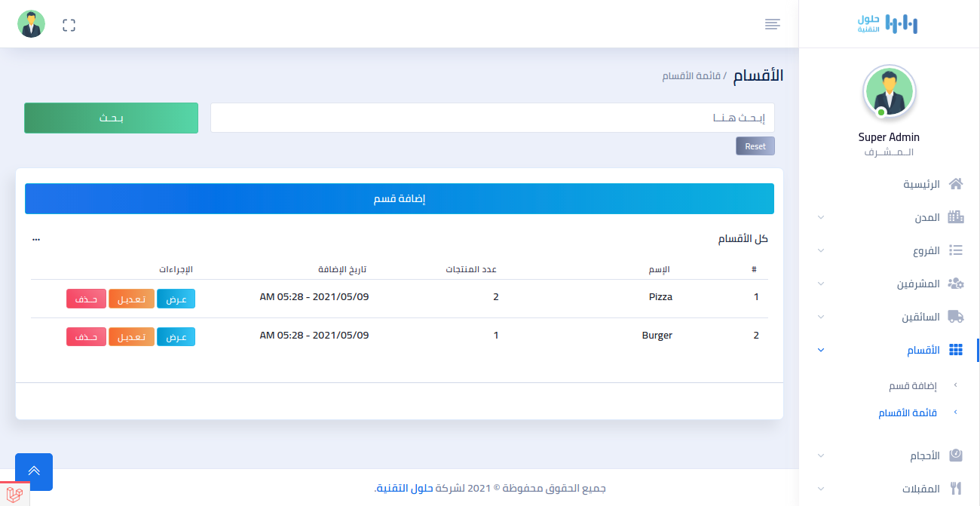Click the truck icon for السائقين

click(956, 317)
